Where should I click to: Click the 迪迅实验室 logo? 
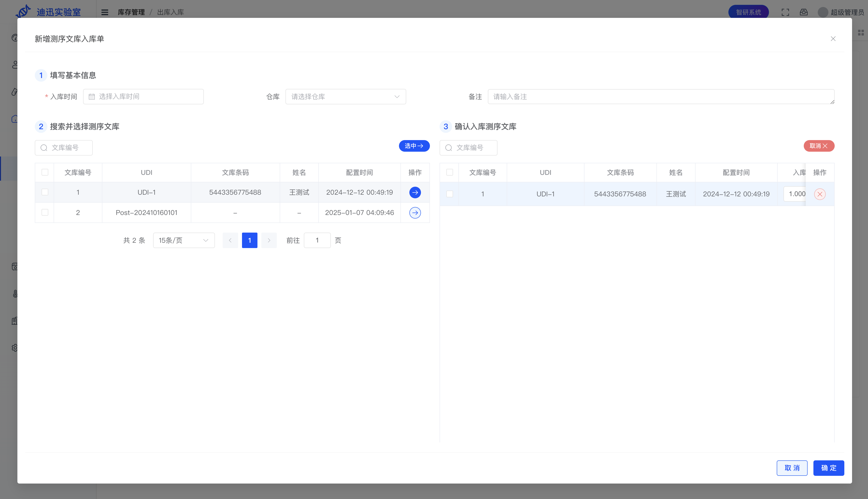48,12
